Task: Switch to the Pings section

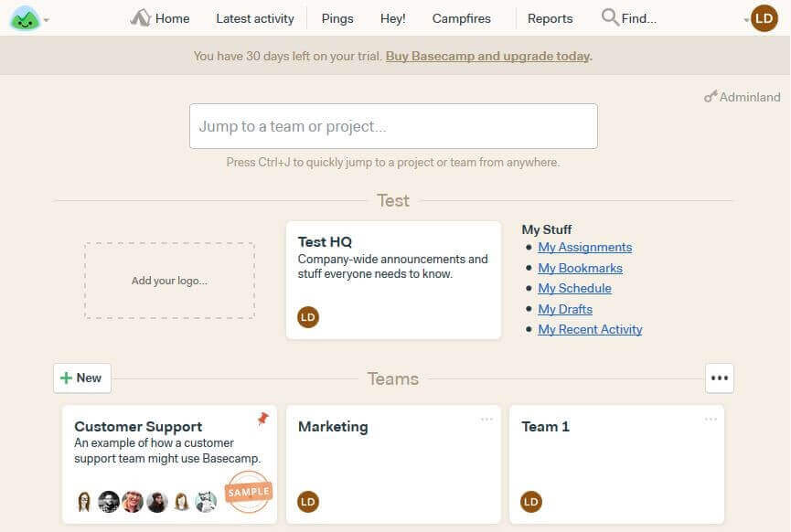Action: point(337,17)
